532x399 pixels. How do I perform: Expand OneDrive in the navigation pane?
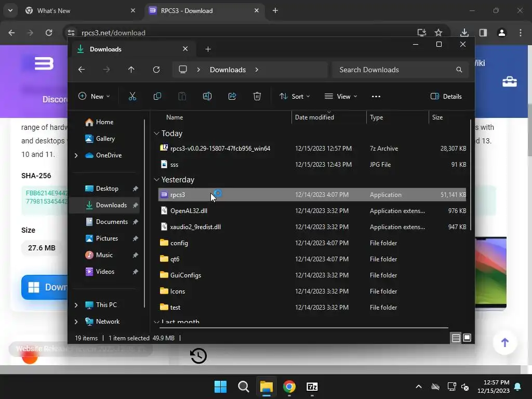click(76, 155)
